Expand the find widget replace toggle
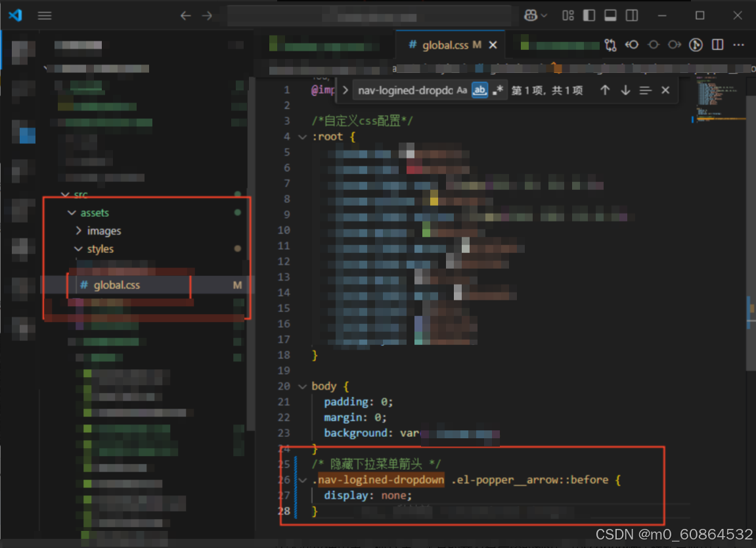Image resolution: width=756 pixels, height=548 pixels. (x=345, y=90)
